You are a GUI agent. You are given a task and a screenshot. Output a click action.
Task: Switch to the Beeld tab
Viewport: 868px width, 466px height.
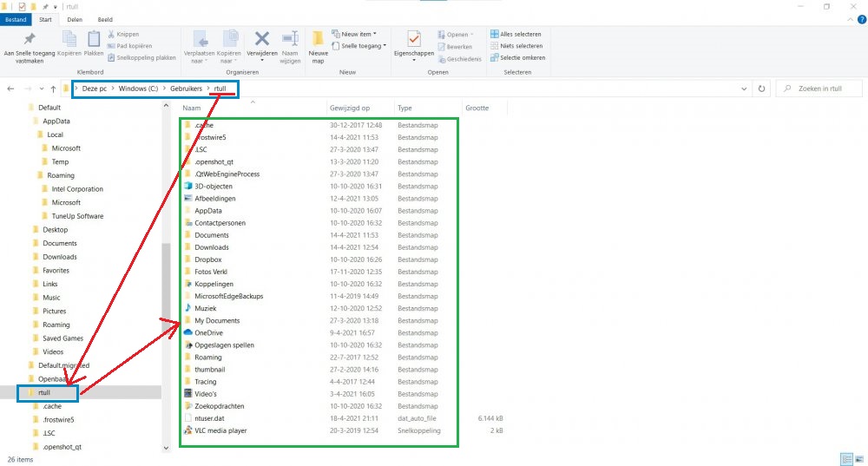103,18
